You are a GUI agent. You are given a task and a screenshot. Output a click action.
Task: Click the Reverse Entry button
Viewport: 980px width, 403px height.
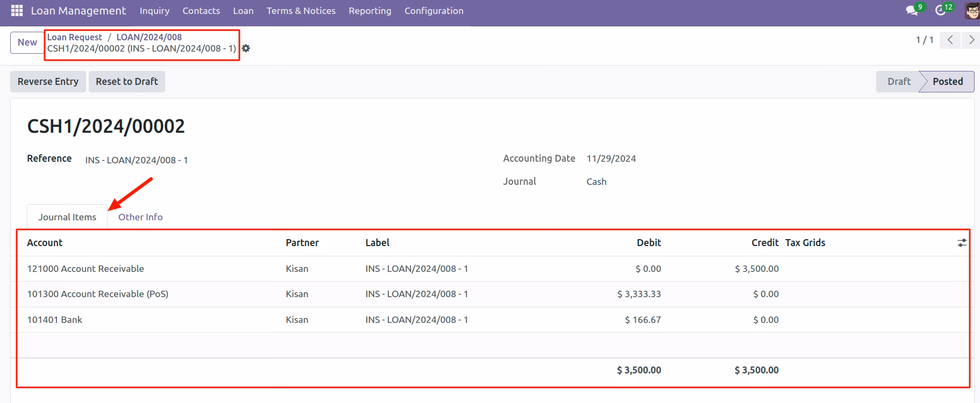click(48, 82)
